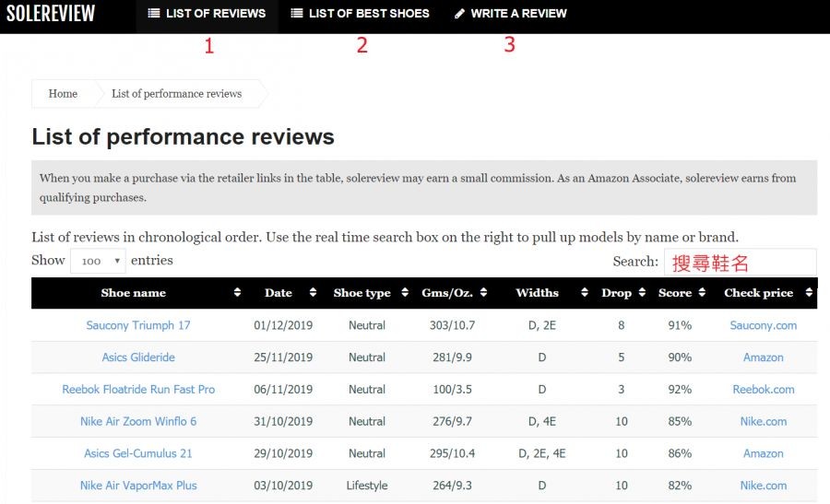Image resolution: width=830 pixels, height=504 pixels.
Task: Click the List of performance reviews breadcrumb
Action: 177,94
